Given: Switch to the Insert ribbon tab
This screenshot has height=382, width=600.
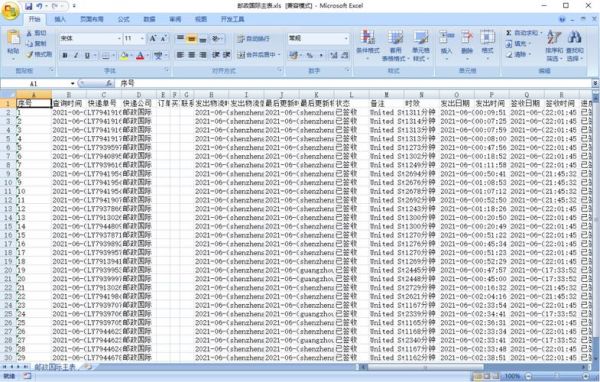Looking at the screenshot, I should 60,19.
